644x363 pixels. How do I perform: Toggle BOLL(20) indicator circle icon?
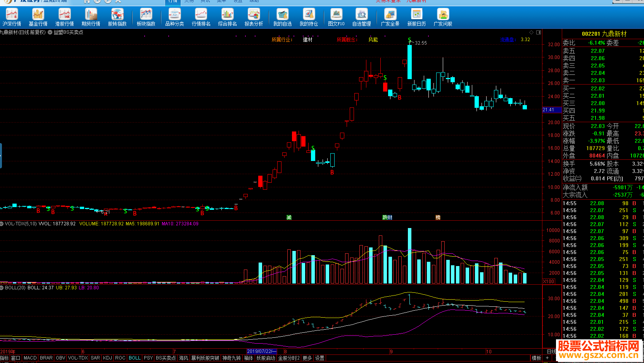[2, 288]
